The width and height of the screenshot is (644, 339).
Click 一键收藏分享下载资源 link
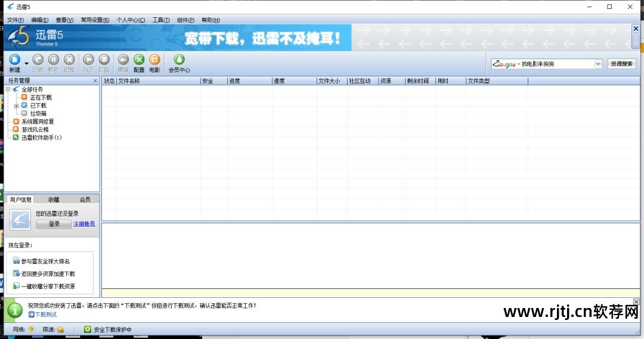coord(48,286)
